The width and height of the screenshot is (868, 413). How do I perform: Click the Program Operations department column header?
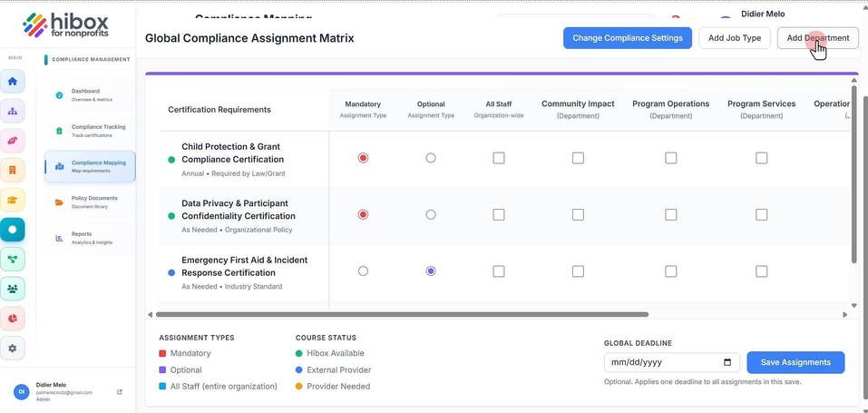[x=671, y=109]
